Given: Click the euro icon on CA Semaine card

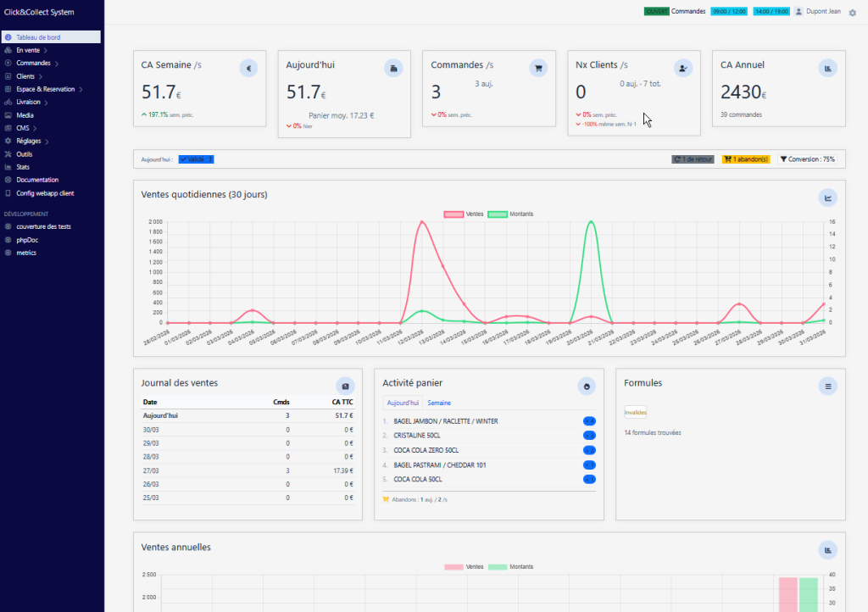Looking at the screenshot, I should [x=248, y=69].
